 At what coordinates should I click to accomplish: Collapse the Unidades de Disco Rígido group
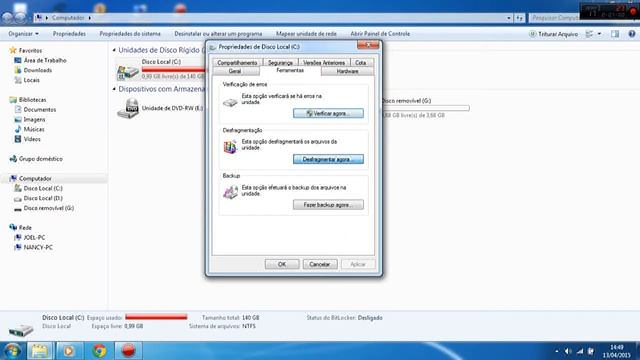pos(114,50)
